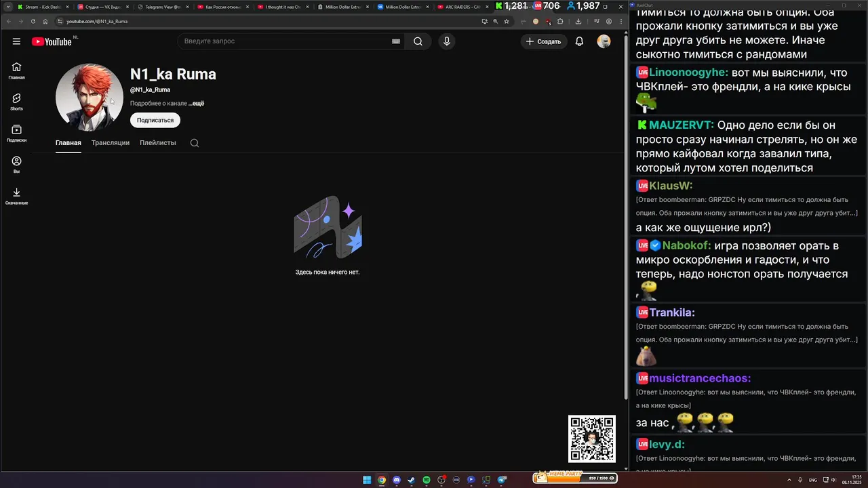
Task: Open Windows Start menu
Action: point(367,480)
